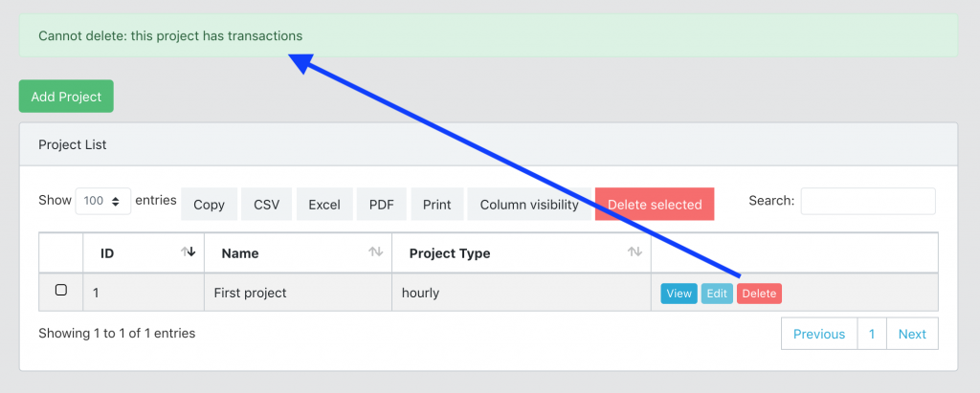Edit the First project entry
Image resolution: width=980 pixels, height=393 pixels.
click(717, 294)
